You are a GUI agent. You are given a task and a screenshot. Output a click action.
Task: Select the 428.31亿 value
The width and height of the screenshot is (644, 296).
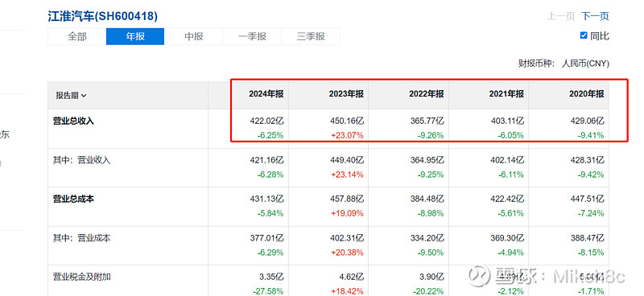tap(587, 160)
